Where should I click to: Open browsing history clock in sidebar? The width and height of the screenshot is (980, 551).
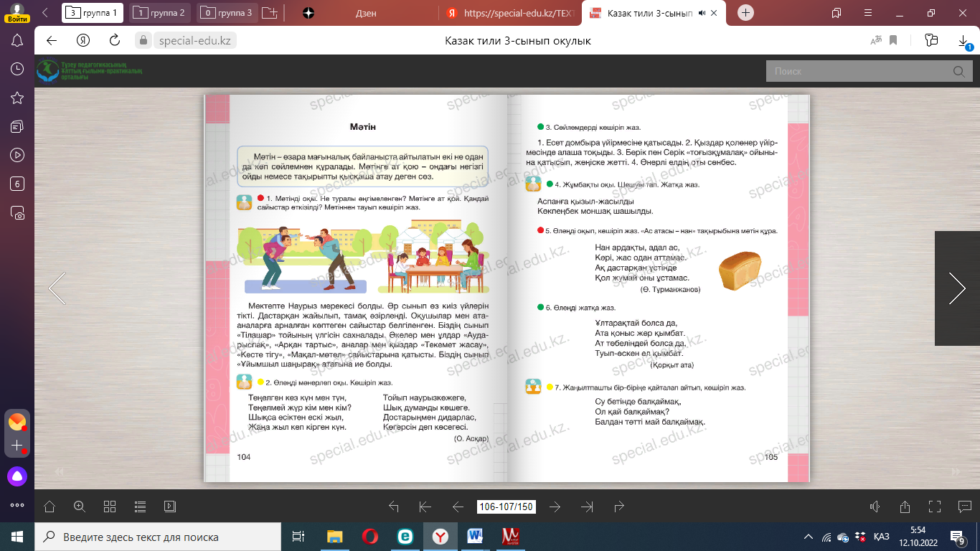[x=18, y=69]
